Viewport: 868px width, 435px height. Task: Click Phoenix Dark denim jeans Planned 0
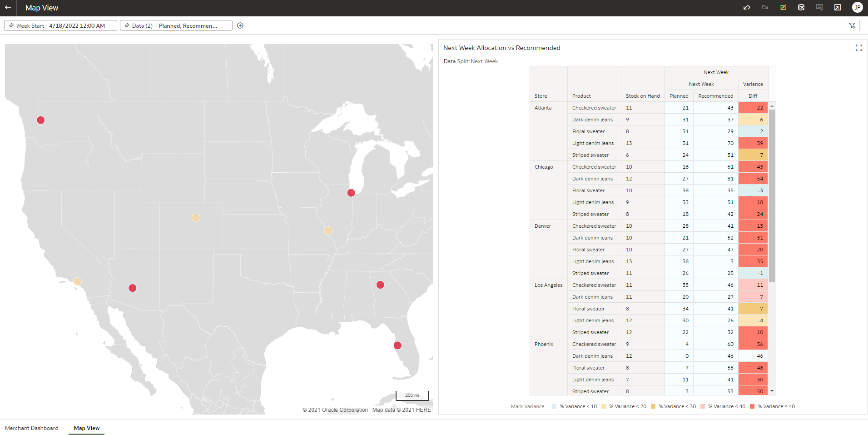point(679,356)
